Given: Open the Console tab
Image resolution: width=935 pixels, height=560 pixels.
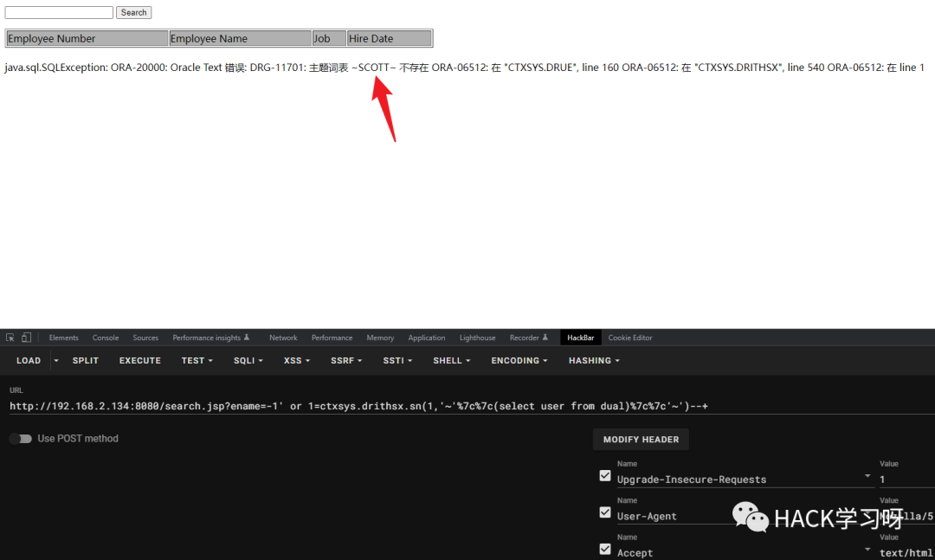Looking at the screenshot, I should (106, 338).
